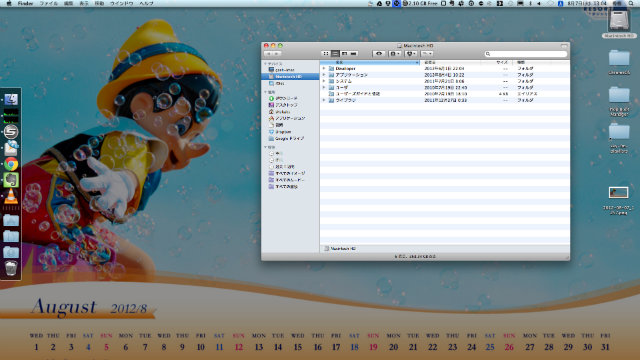Open the Apple menu
640x360 pixels.
point(9,3)
